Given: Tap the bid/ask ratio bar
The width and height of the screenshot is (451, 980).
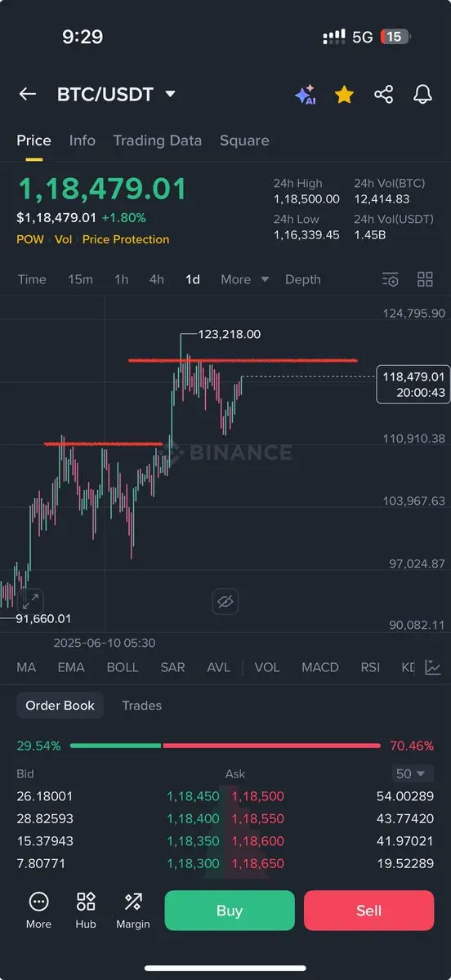Looking at the screenshot, I should tap(225, 746).
